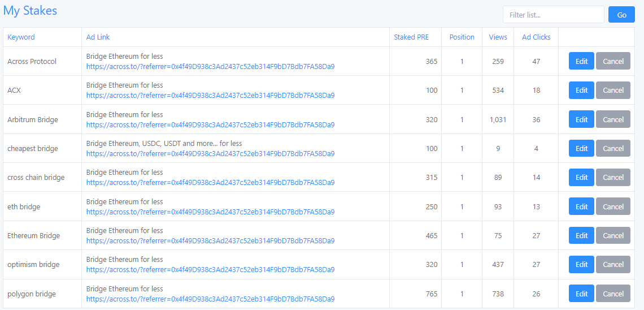This screenshot has width=644, height=310.
Task: Click staked PRE value 315
Action: pos(432,178)
